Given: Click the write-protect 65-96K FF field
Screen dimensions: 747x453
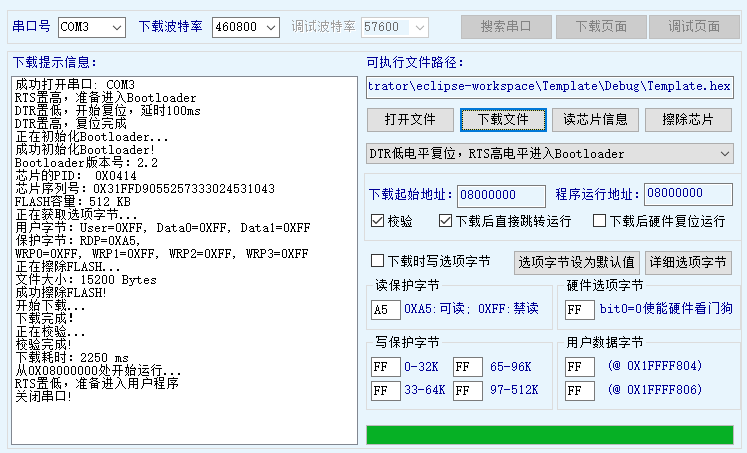Looking at the screenshot, I should click(x=468, y=367).
